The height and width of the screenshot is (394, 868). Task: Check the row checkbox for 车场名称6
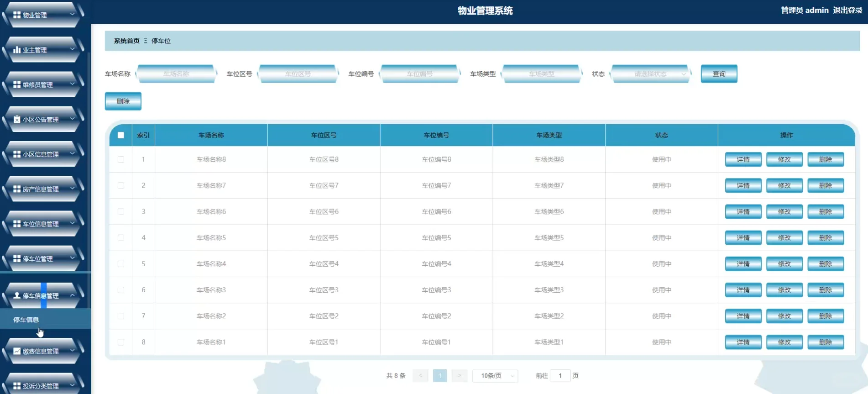click(121, 211)
